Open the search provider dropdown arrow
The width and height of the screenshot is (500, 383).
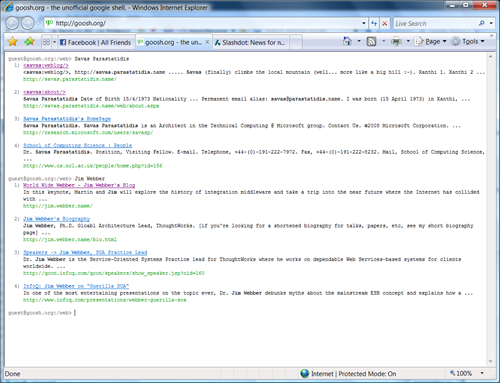[x=491, y=23]
